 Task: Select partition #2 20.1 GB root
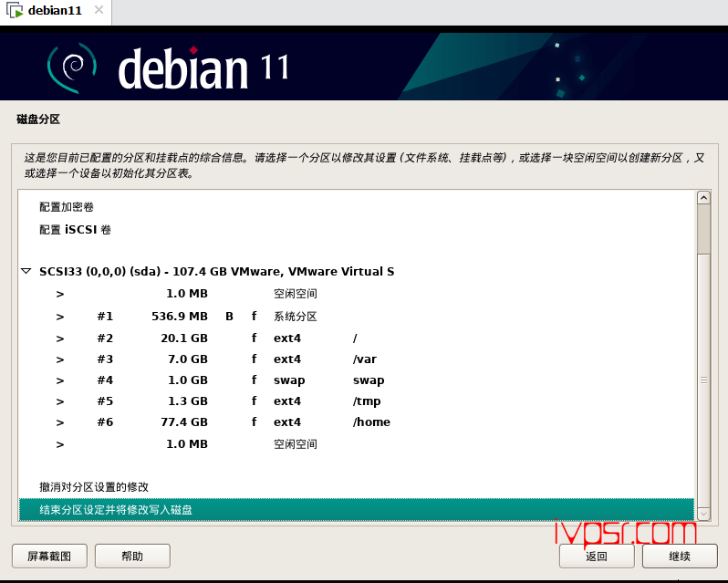click(x=357, y=338)
